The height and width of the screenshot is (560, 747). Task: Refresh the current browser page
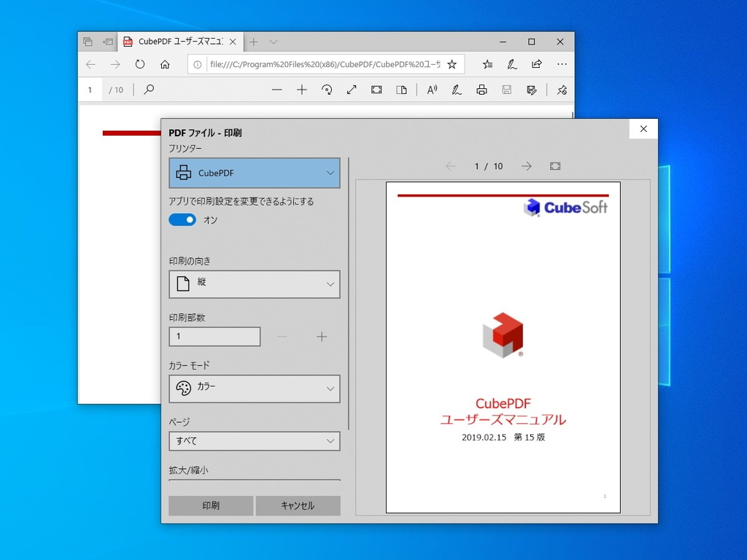(139, 64)
